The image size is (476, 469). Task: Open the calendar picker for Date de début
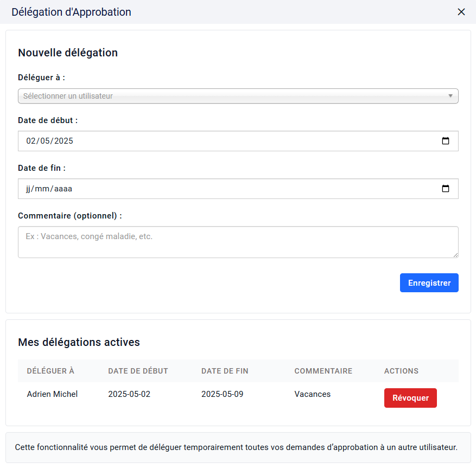pos(445,140)
